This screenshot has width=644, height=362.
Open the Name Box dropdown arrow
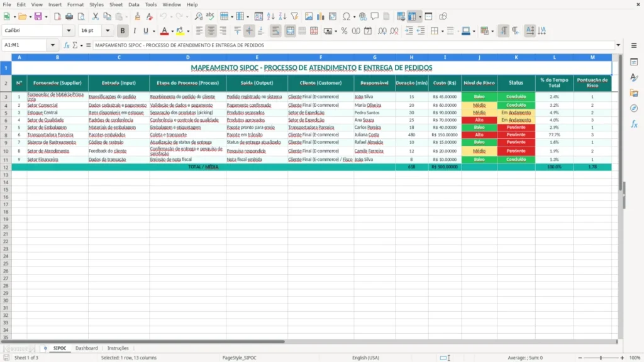click(53, 45)
